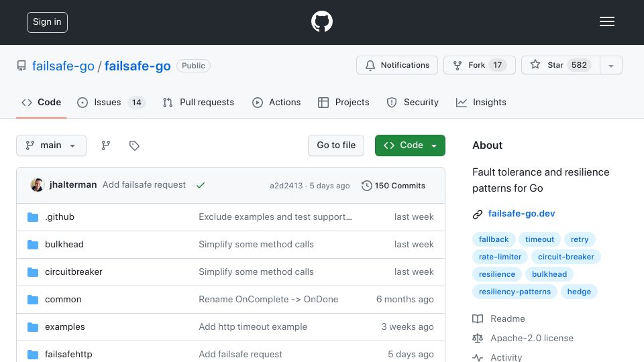
Task: Select the retry topic tag
Action: pos(580,239)
